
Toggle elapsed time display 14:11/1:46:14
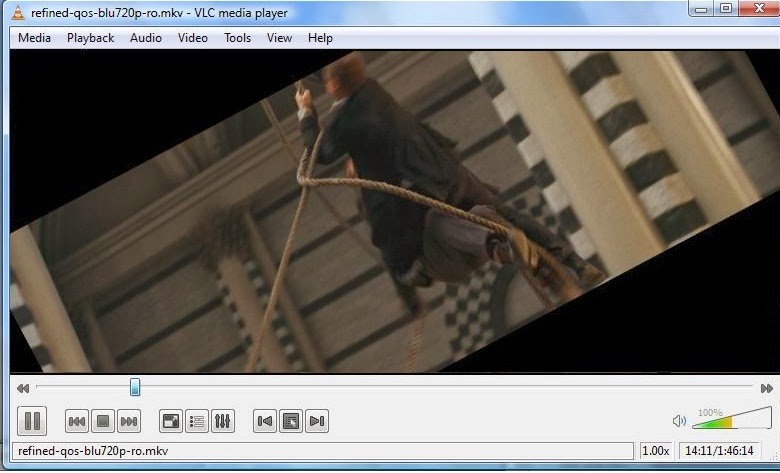[x=719, y=451]
